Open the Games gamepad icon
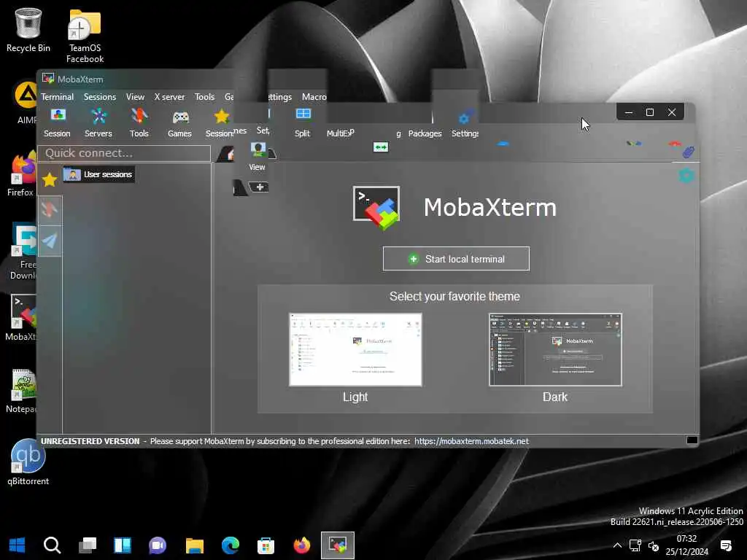Screen dimensions: 747x560 click(x=179, y=124)
